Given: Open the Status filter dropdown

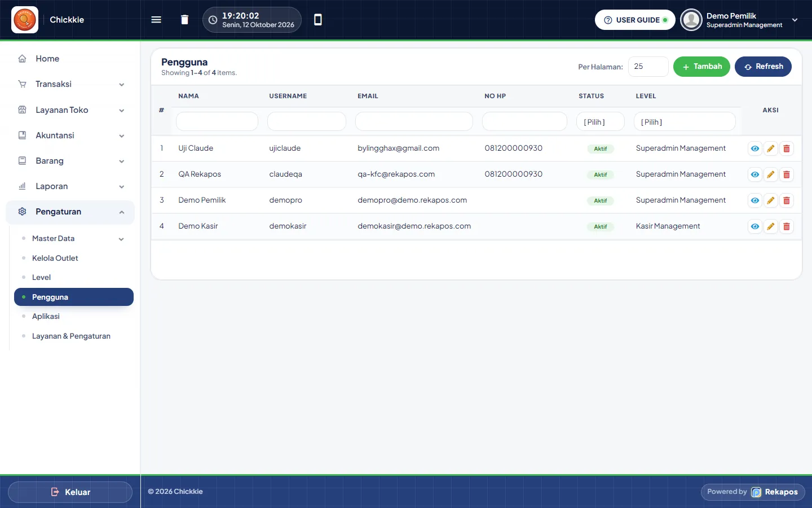Looking at the screenshot, I should (600, 121).
